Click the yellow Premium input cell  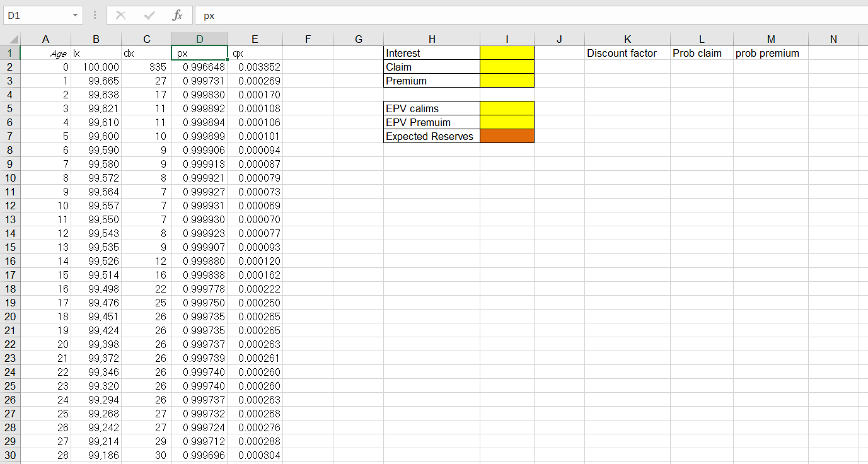(507, 81)
